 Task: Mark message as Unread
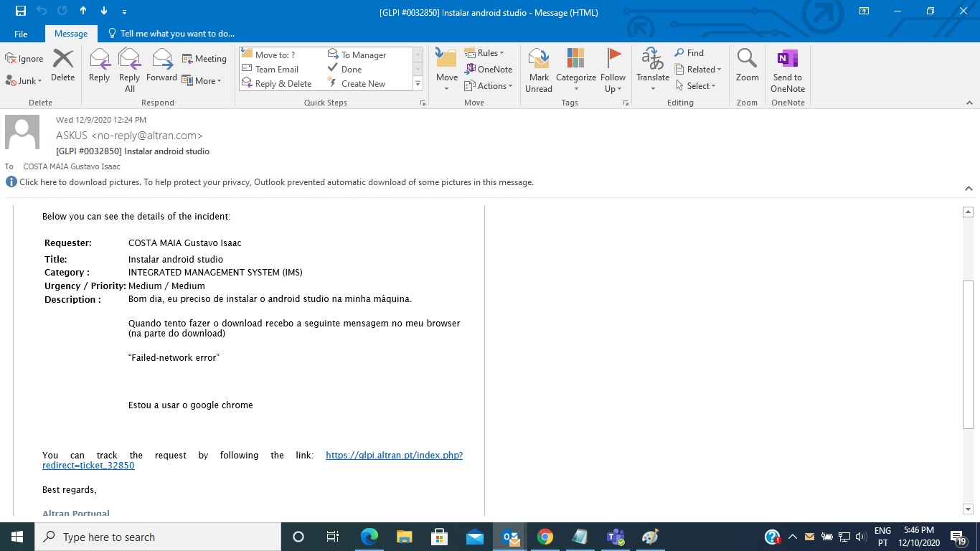tap(539, 70)
